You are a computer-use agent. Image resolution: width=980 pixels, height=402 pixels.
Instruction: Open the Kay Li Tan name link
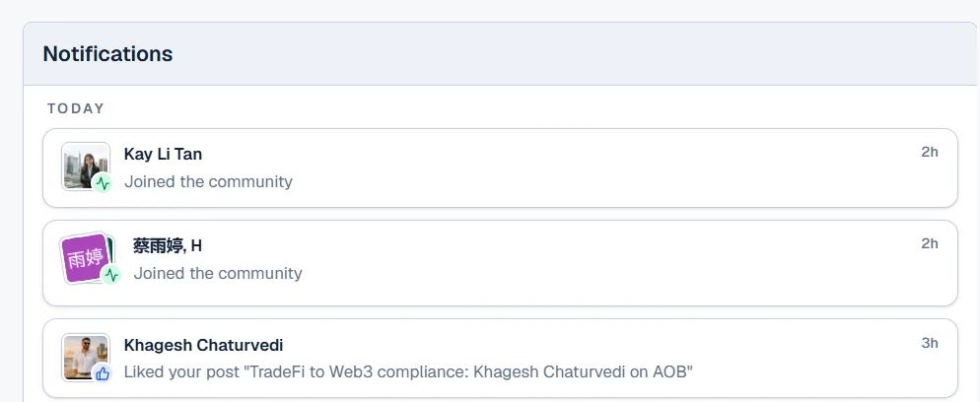point(163,154)
